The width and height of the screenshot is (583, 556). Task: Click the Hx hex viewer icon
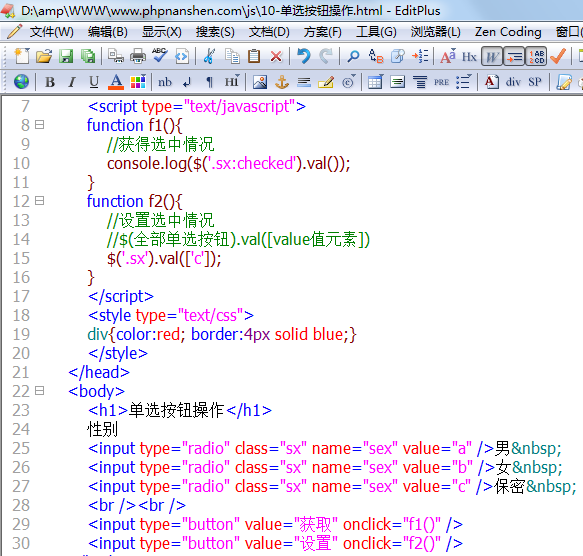point(469,57)
